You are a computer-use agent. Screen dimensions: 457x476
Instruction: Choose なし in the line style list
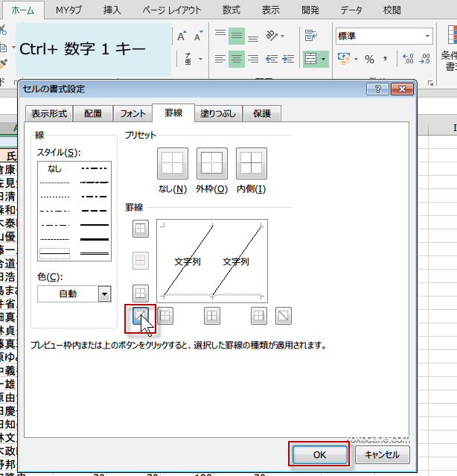click(x=54, y=169)
